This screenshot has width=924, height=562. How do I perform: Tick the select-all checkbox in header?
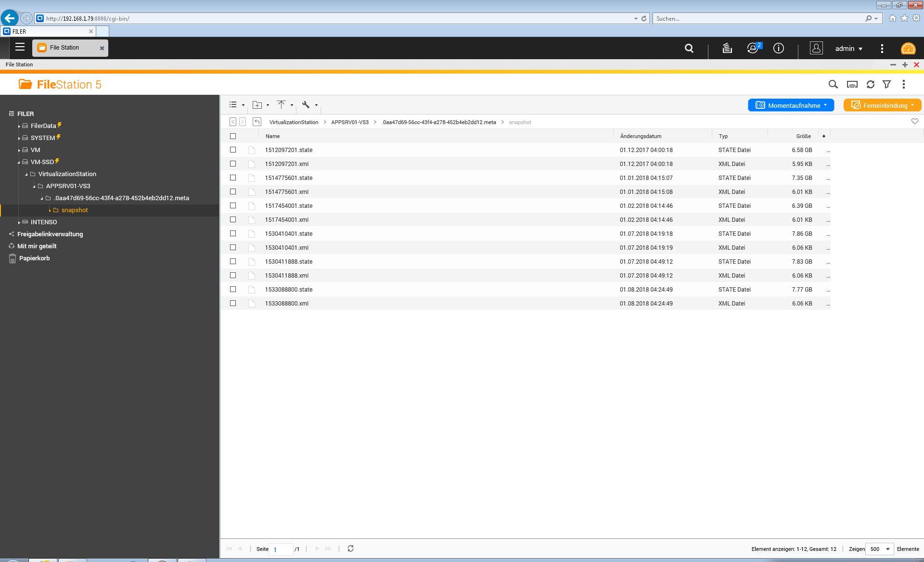[233, 136]
